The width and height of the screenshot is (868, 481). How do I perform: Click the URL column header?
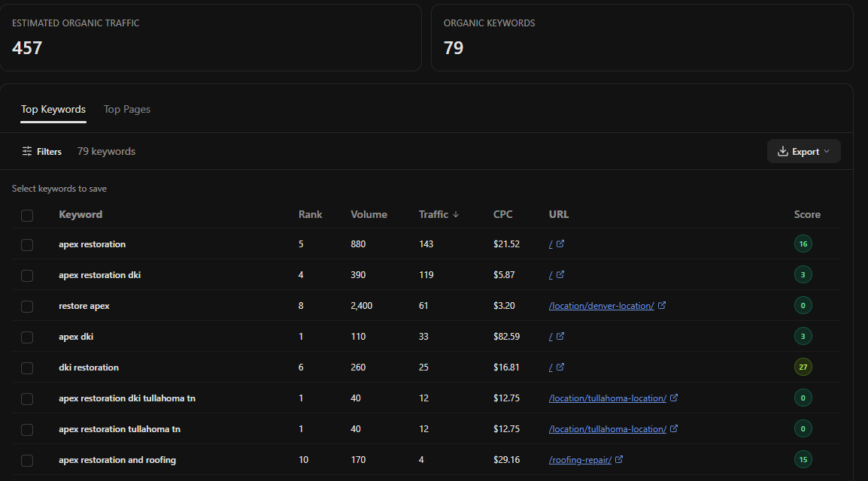pos(559,214)
